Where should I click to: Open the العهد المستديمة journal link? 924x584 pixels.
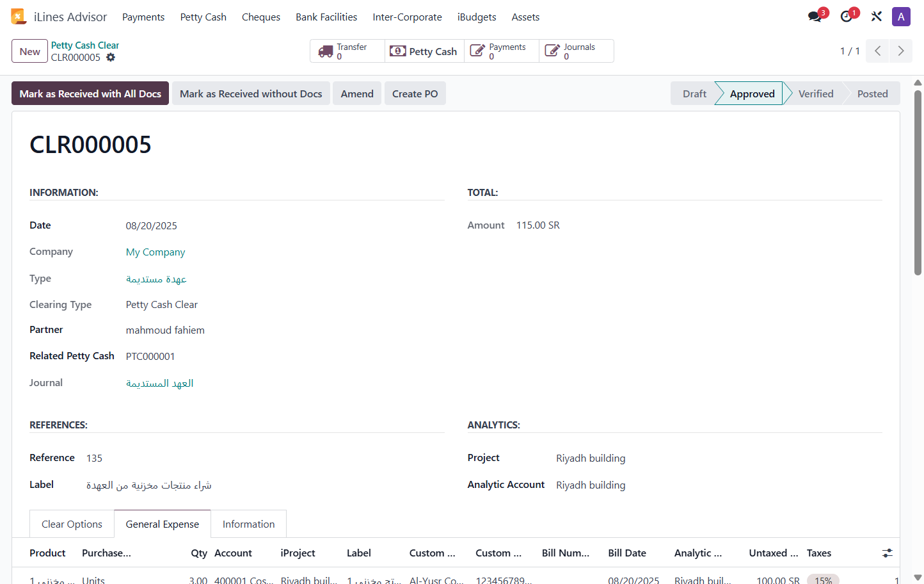tap(159, 384)
